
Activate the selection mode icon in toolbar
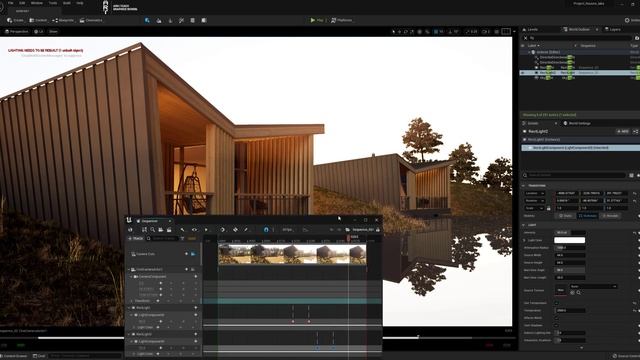tap(147, 20)
